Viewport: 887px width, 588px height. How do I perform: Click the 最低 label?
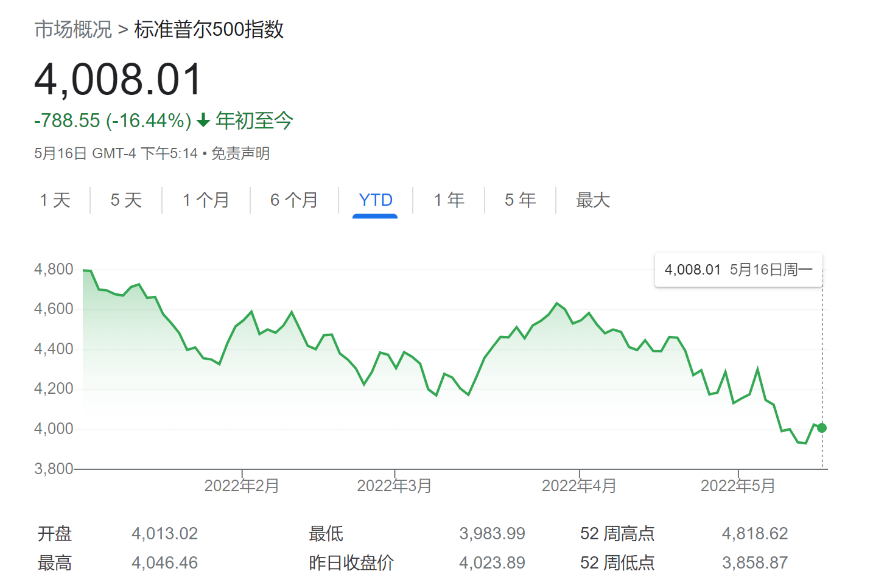pos(326,534)
